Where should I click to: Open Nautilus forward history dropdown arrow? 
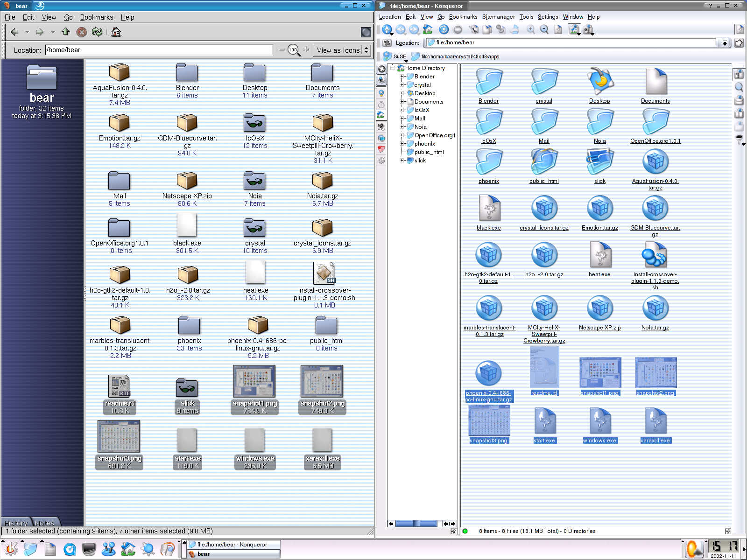click(53, 32)
